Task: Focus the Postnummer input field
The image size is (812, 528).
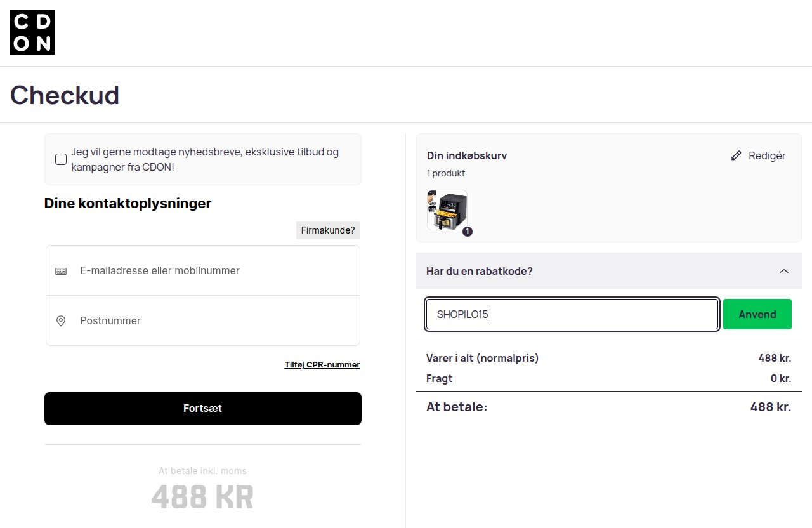Action: pos(203,320)
